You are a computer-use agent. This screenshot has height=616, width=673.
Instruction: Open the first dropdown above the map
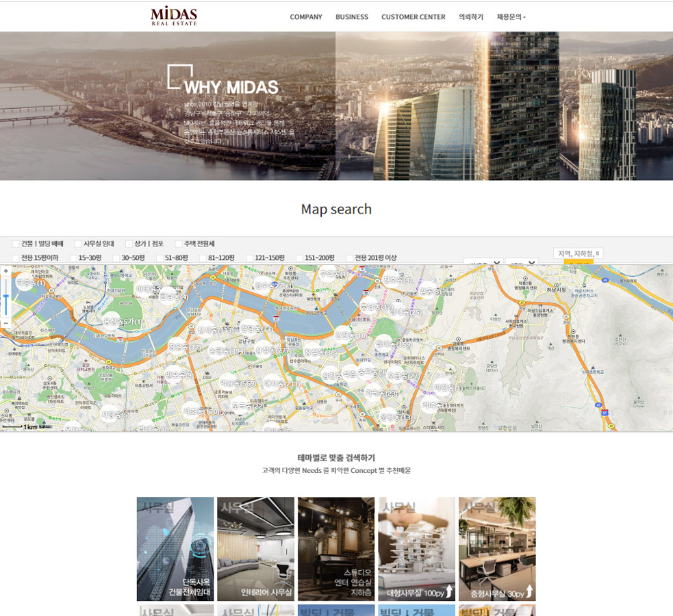(483, 263)
